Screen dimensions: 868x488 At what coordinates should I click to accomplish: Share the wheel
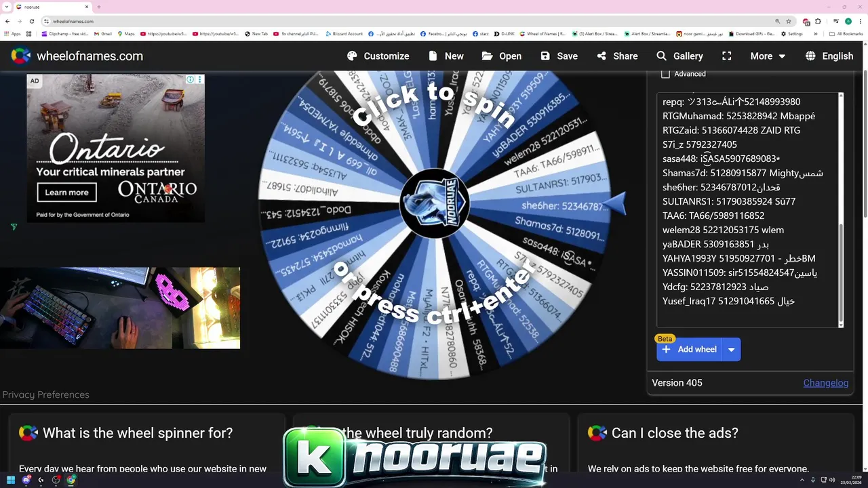point(617,56)
